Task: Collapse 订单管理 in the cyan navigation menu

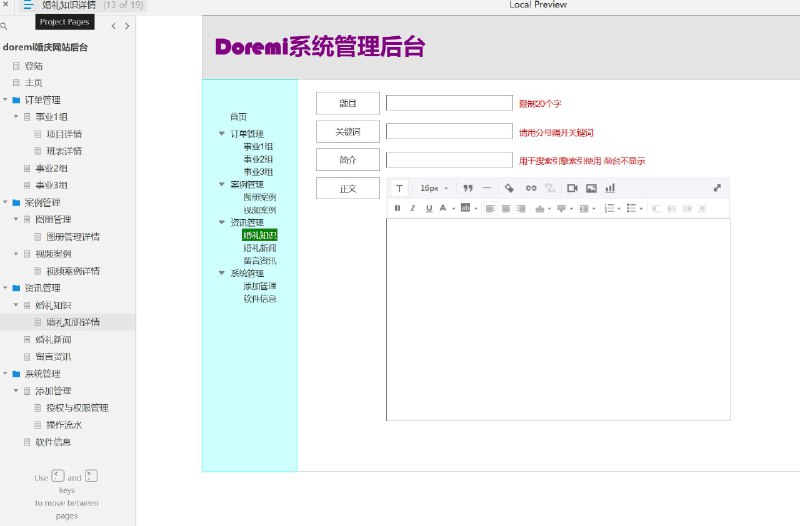Action: click(221, 134)
